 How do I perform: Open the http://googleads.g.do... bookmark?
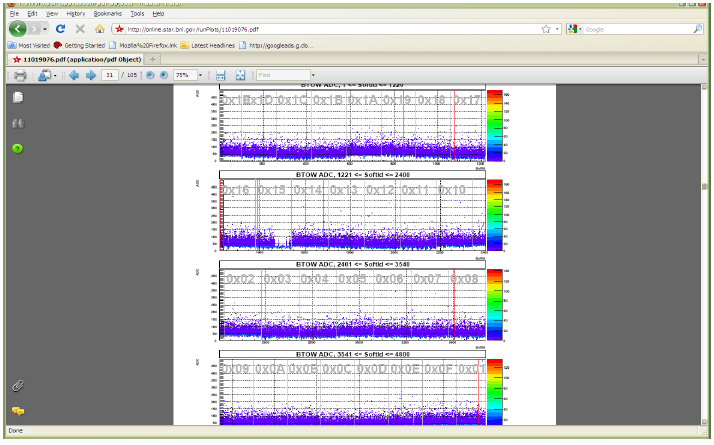(x=276, y=46)
